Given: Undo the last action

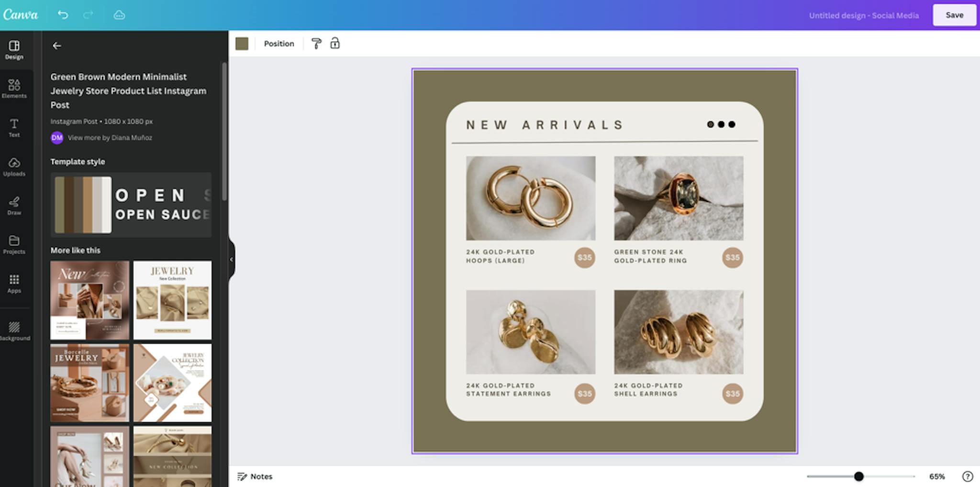Looking at the screenshot, I should point(63,15).
